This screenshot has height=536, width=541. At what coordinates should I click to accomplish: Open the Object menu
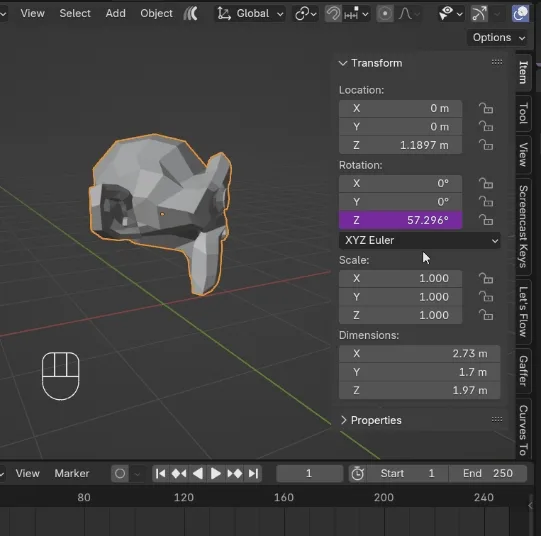click(x=156, y=13)
